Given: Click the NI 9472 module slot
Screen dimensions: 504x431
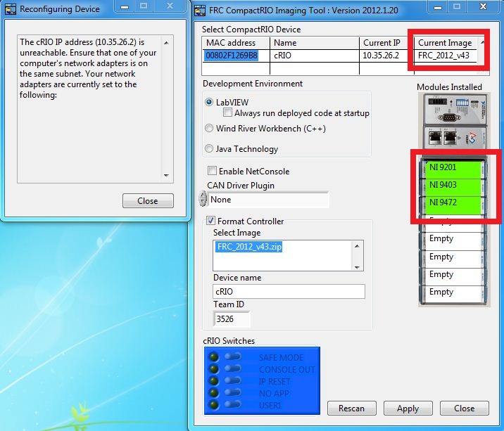Looking at the screenshot, I should tap(453, 205).
